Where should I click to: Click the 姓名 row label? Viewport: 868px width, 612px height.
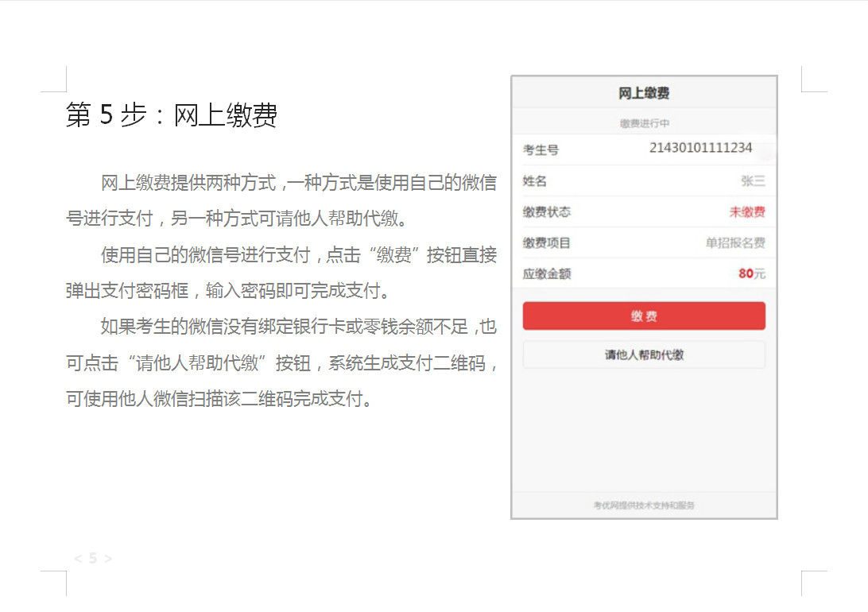(x=535, y=181)
